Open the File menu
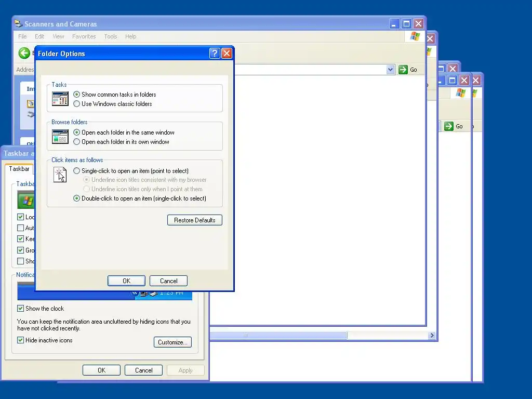 pos(22,36)
